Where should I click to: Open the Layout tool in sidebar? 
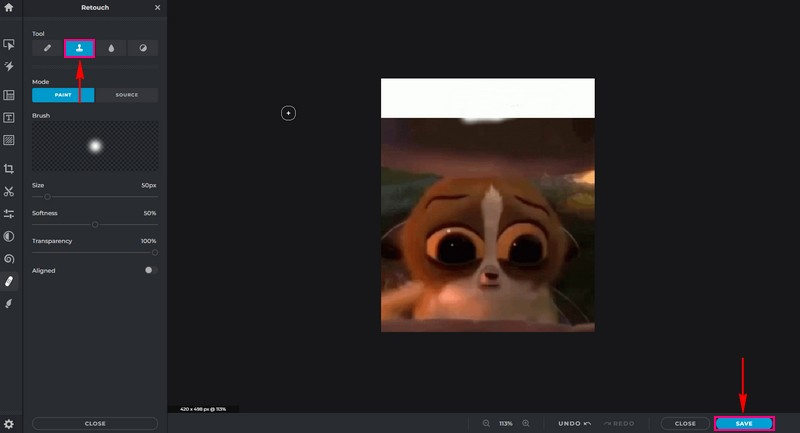[9, 95]
